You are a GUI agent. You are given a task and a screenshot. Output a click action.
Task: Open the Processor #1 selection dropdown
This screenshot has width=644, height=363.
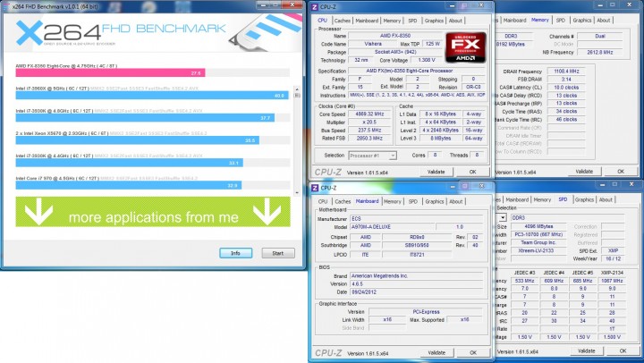click(372, 156)
